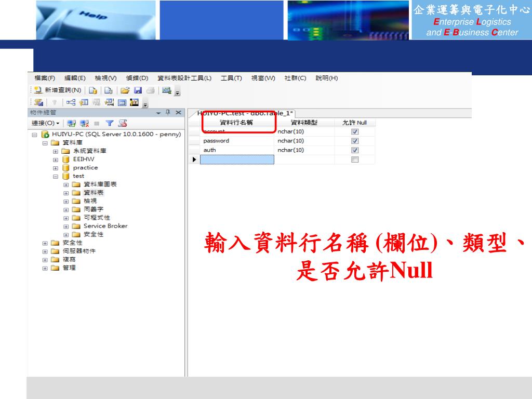Open the Manage Indexes and Keys icon
The image size is (532, 399).
(x=84, y=102)
